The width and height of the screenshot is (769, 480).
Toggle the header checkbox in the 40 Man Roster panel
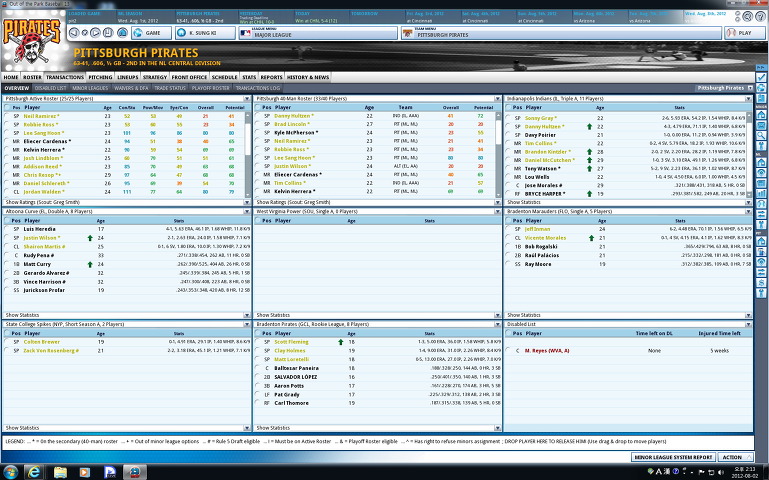(x=258, y=107)
